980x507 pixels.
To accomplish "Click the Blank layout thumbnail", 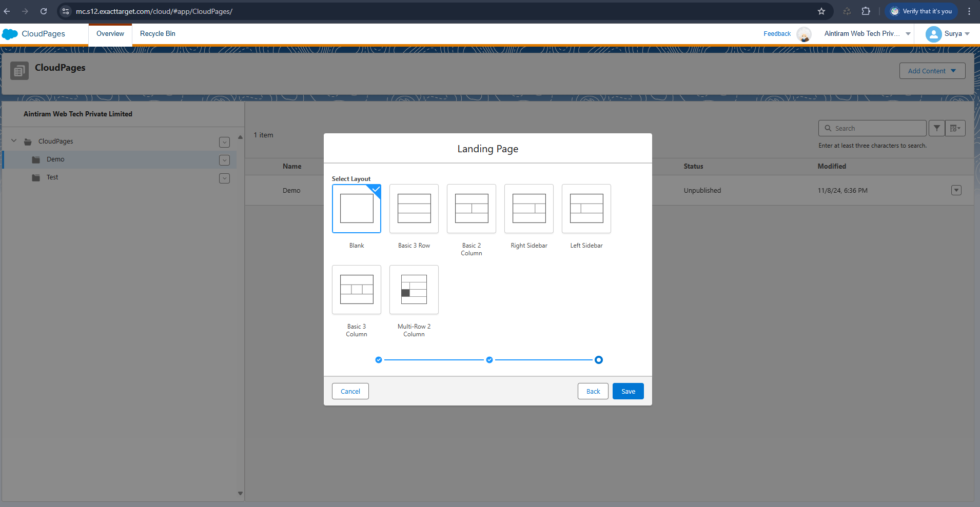I will click(356, 209).
